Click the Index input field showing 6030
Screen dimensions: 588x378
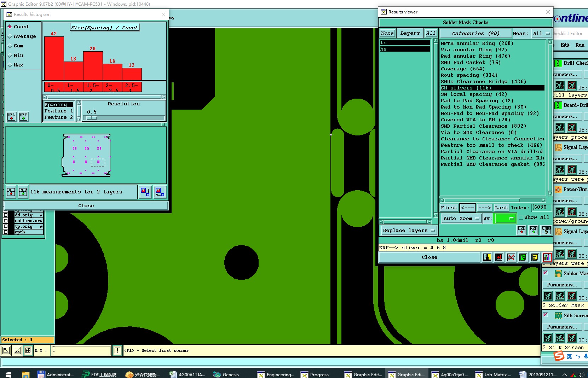pyautogui.click(x=542, y=208)
